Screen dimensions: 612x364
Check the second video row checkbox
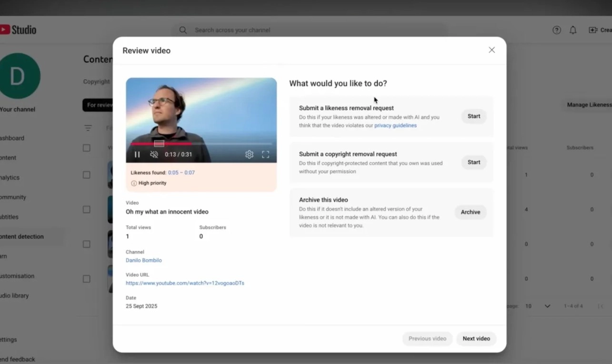87,209
